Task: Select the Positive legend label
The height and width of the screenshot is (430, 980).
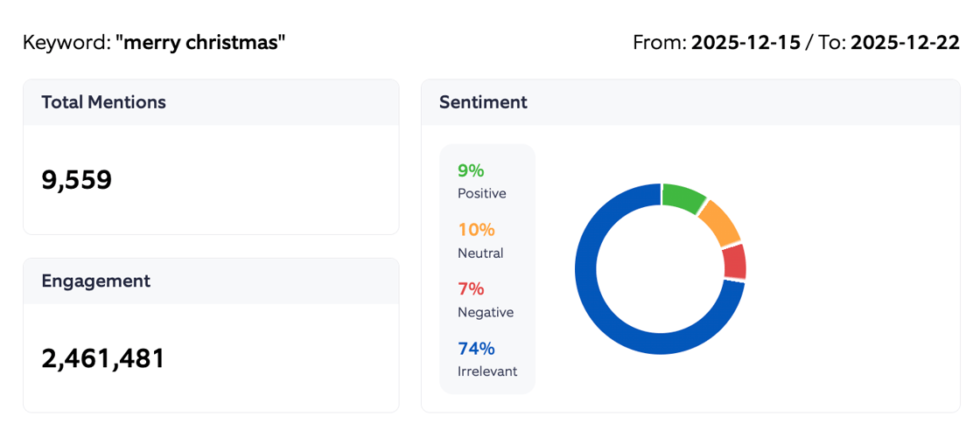Action: pyautogui.click(x=482, y=194)
